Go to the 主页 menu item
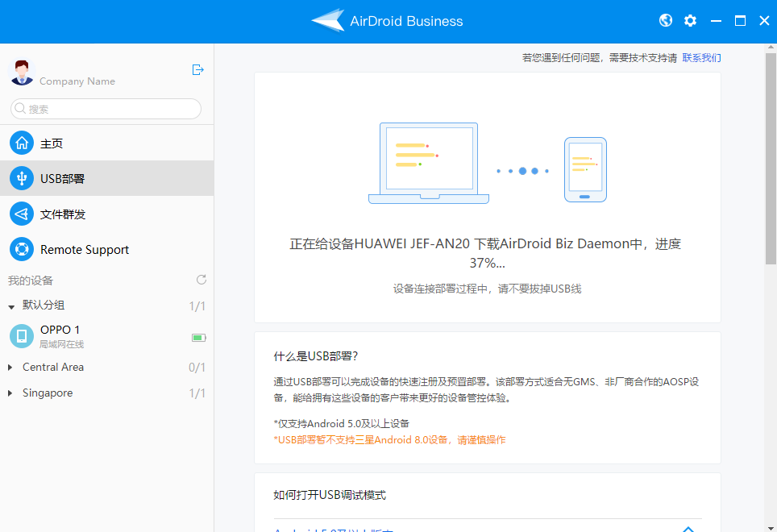The image size is (777, 532). click(107, 143)
